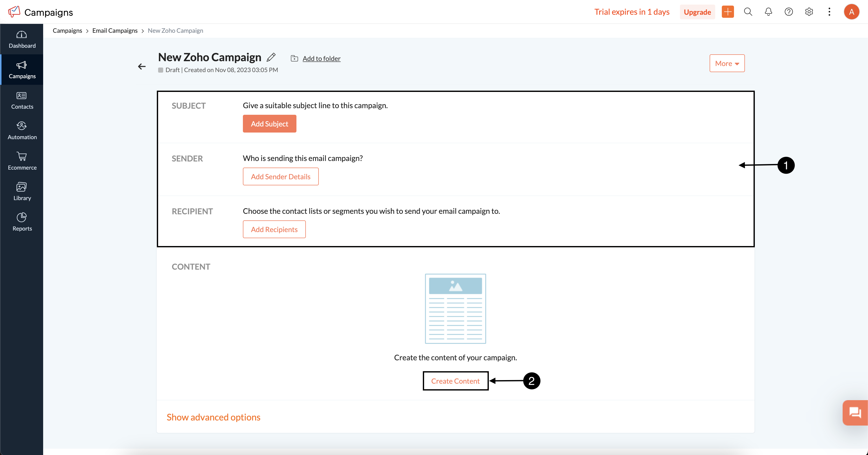Open the Automation section
Screen dimensions: 868x455
tap(22, 131)
